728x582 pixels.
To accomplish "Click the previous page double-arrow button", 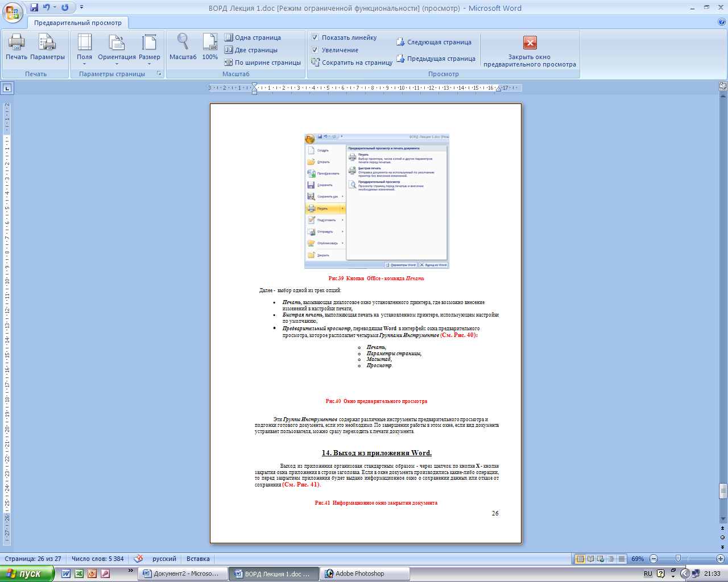I will [x=723, y=529].
